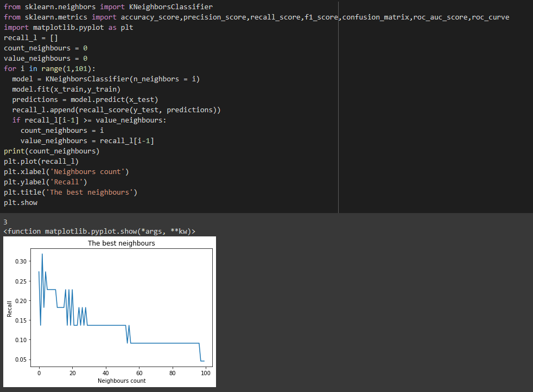Viewport: 533px width, 392px height.
Task: Click the 'count_neighbours = i' line
Action: [x=62, y=131]
